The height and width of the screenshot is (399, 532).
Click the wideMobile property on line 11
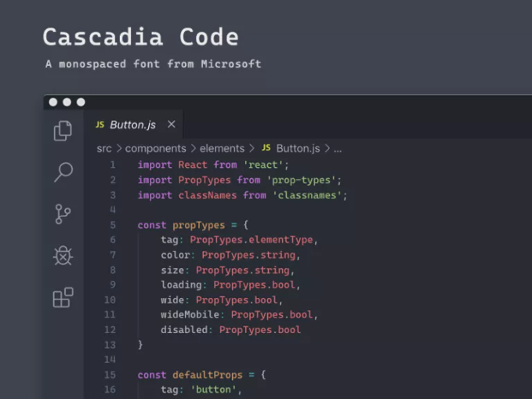190,315
